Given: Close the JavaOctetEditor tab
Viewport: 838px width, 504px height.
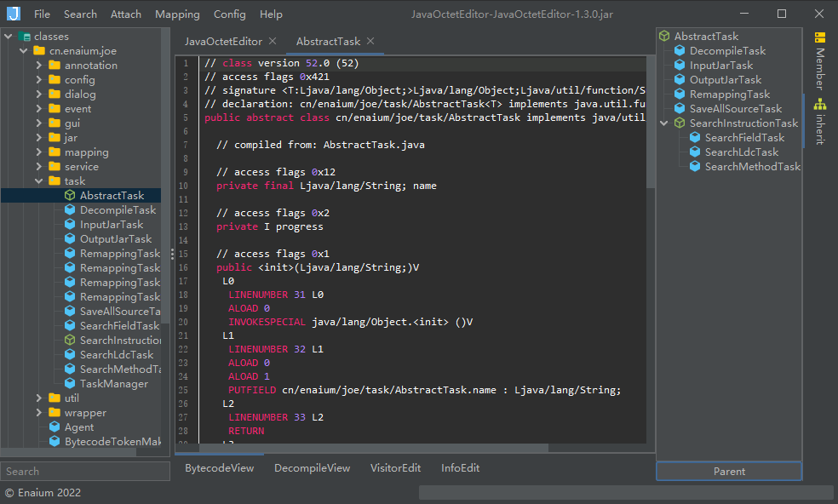Looking at the screenshot, I should (x=273, y=41).
